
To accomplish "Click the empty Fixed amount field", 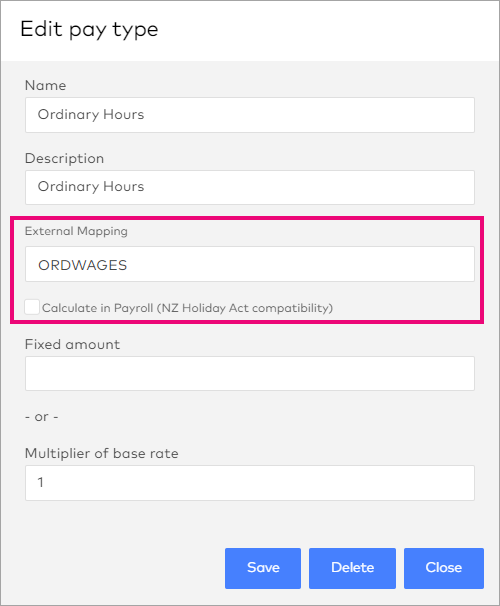I will [250, 373].
